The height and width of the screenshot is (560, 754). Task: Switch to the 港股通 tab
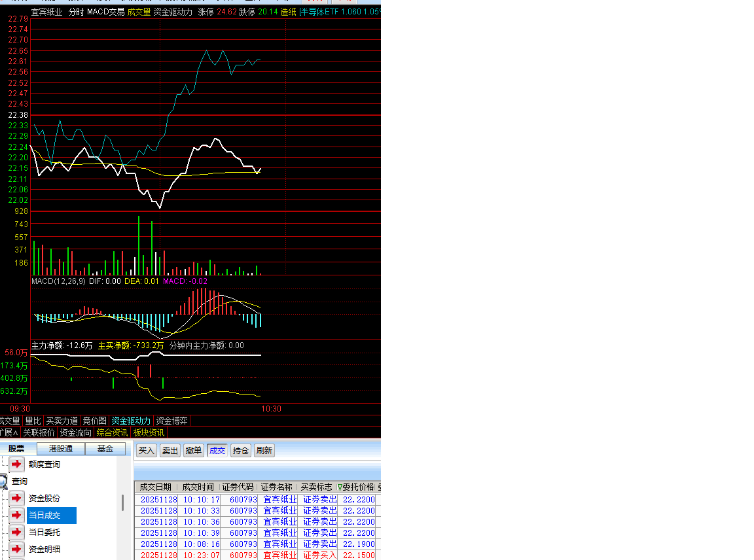[61, 449]
